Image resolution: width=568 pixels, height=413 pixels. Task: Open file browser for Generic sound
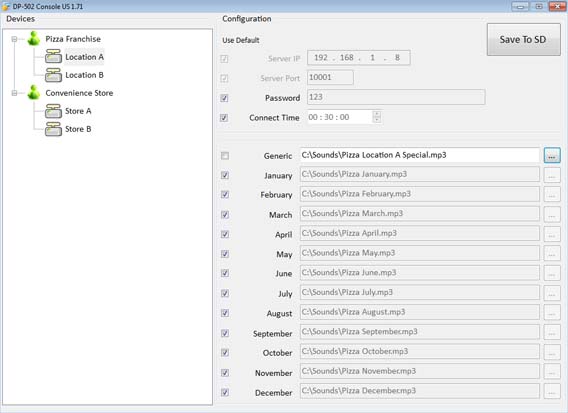pos(552,155)
